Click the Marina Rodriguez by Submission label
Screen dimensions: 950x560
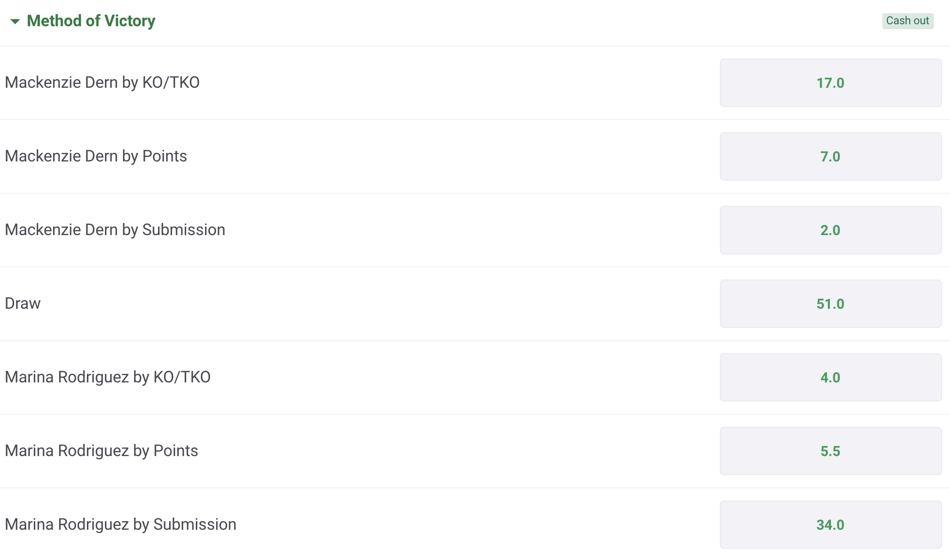click(121, 524)
